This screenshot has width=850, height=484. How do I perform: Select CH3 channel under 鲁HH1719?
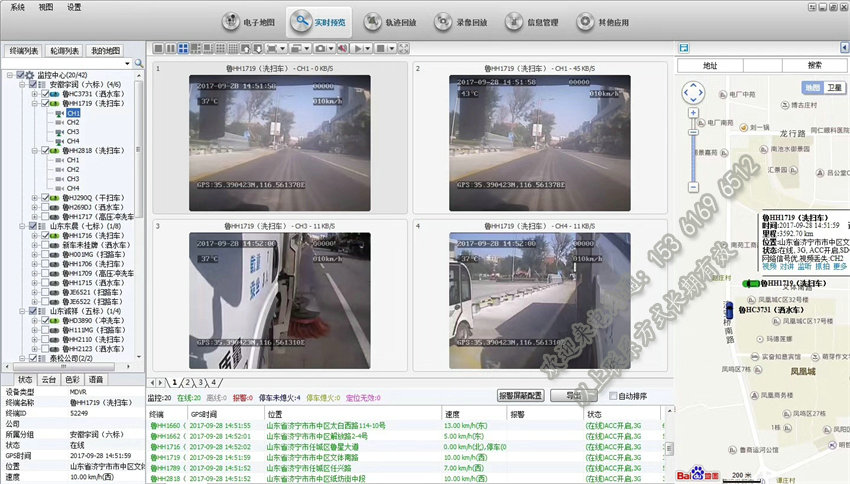[73, 132]
